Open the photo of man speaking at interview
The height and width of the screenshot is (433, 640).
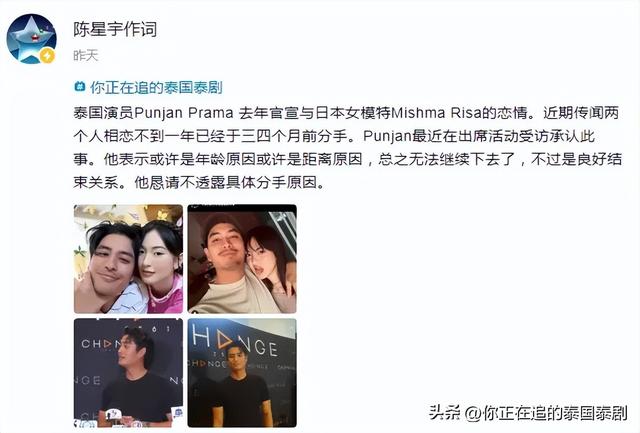128,373
